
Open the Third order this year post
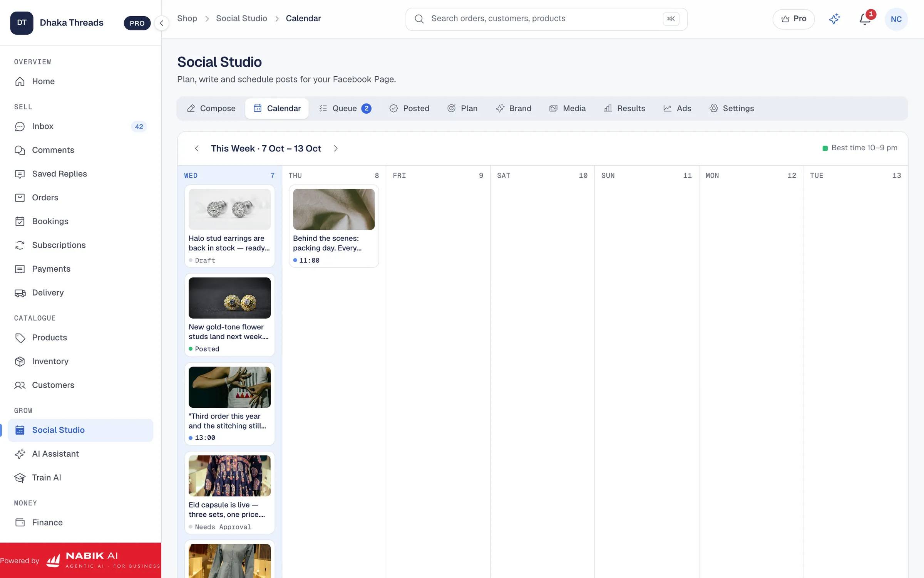click(x=229, y=404)
